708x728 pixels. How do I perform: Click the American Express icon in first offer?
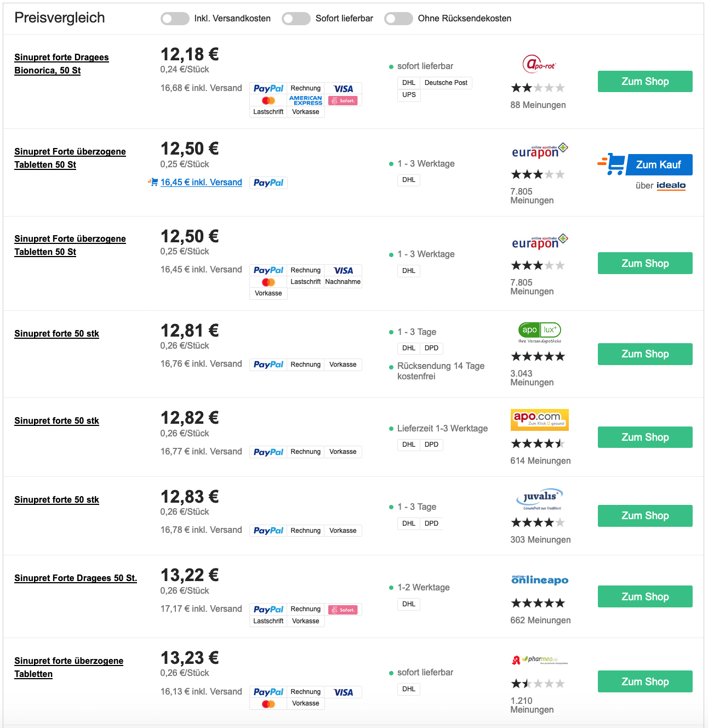click(306, 100)
